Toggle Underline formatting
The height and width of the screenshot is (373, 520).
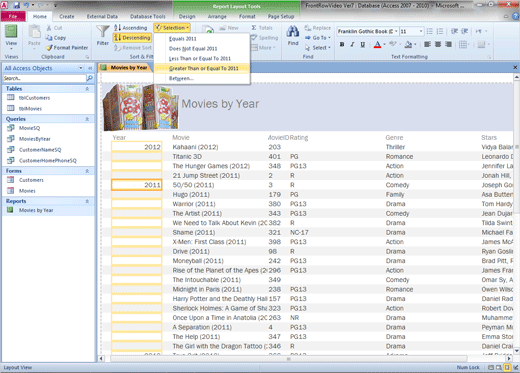click(362, 44)
